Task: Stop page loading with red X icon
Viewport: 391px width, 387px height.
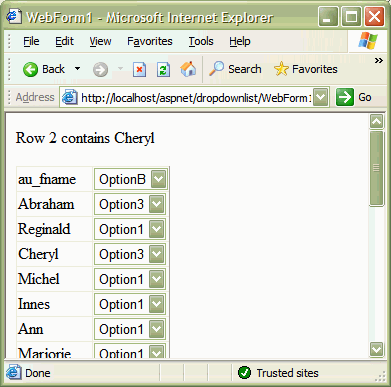Action: (139, 70)
